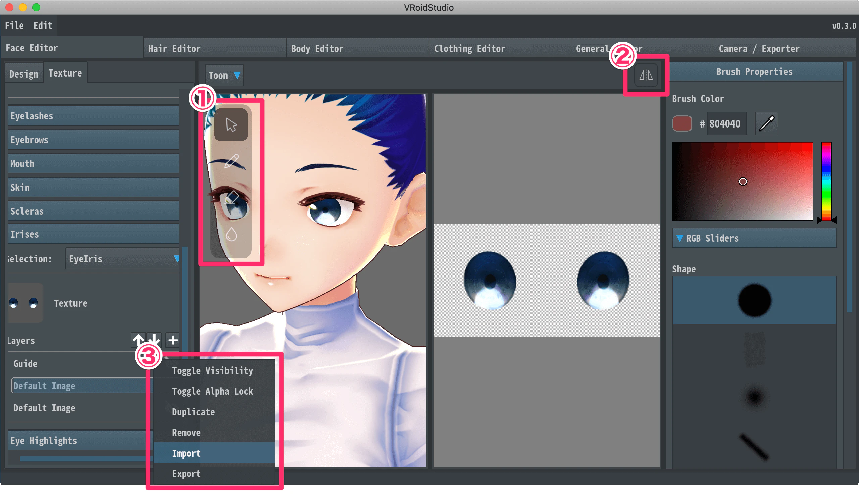Expand the Skin texture section
The image size is (859, 504).
point(93,188)
